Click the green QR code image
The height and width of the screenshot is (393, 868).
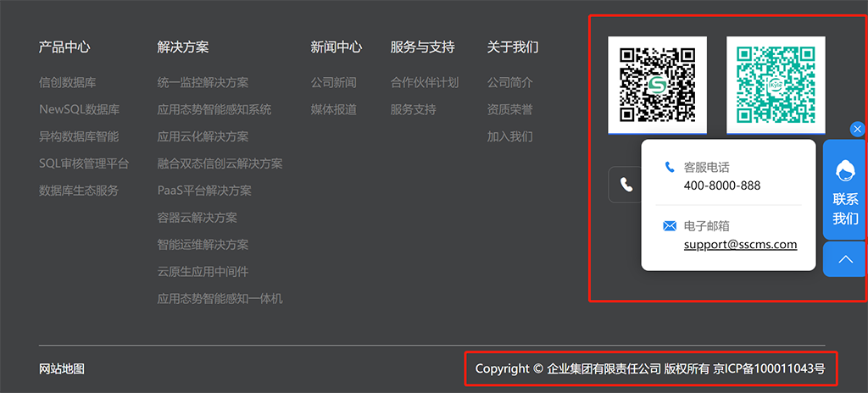pos(776,85)
